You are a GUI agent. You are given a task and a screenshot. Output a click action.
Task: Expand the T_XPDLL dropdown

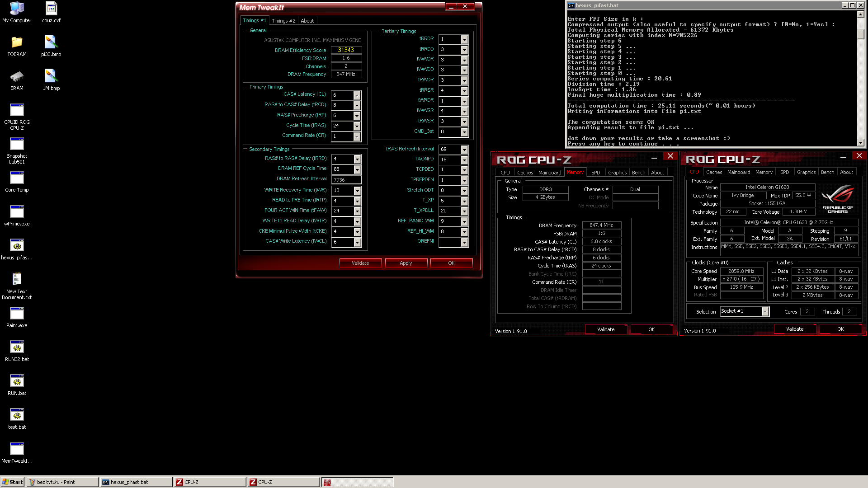[464, 211]
